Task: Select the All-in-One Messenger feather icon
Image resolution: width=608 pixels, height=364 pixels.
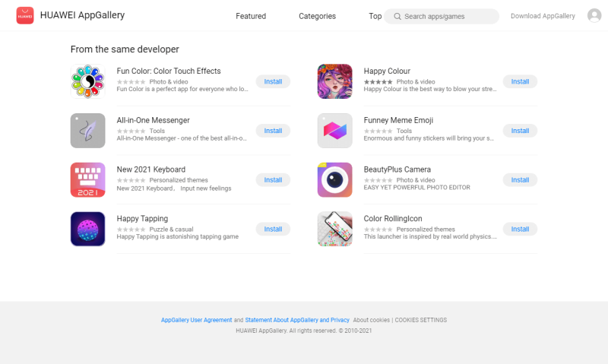Action: 87,131
